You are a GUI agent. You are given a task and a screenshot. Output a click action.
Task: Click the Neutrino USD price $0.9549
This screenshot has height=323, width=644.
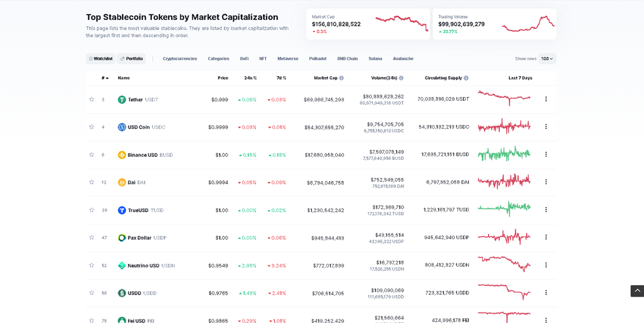(218, 266)
